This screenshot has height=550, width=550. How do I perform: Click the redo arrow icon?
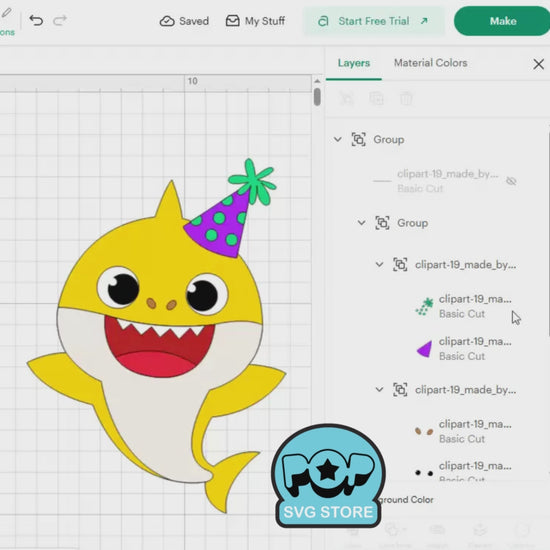[60, 21]
